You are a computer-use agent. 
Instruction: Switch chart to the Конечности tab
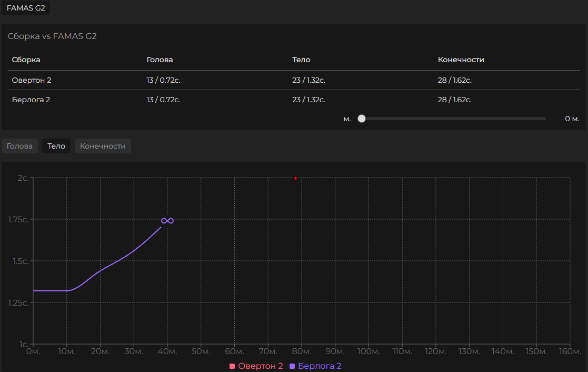(103, 146)
